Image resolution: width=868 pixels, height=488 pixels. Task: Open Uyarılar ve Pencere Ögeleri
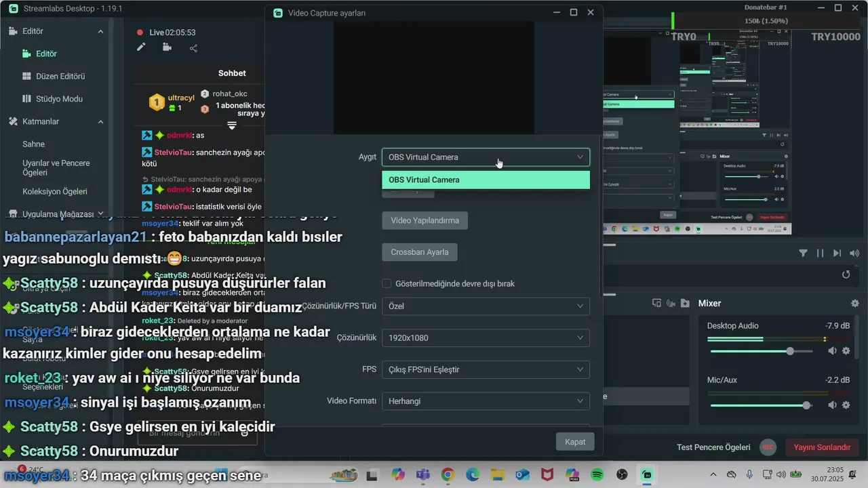[x=56, y=167]
